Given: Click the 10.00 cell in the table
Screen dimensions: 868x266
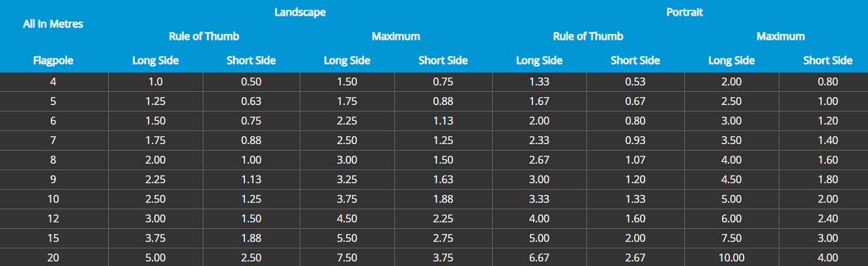Looking at the screenshot, I should point(731,258).
